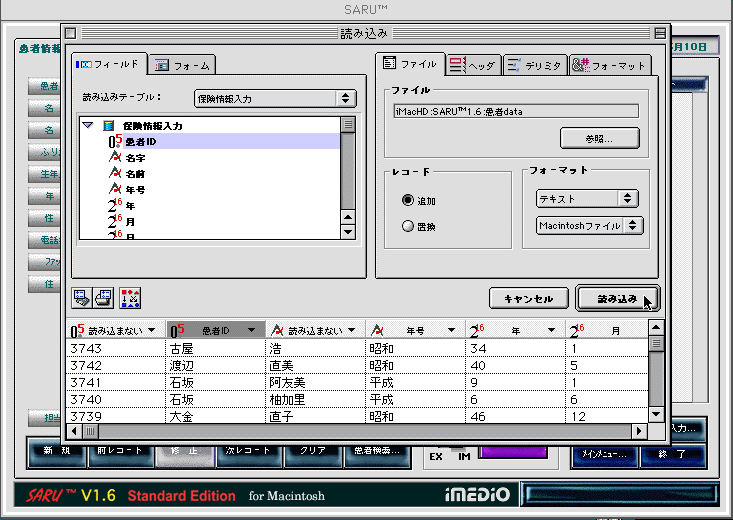Switch to the フォーム tab
The height and width of the screenshot is (520, 733).
[183, 65]
